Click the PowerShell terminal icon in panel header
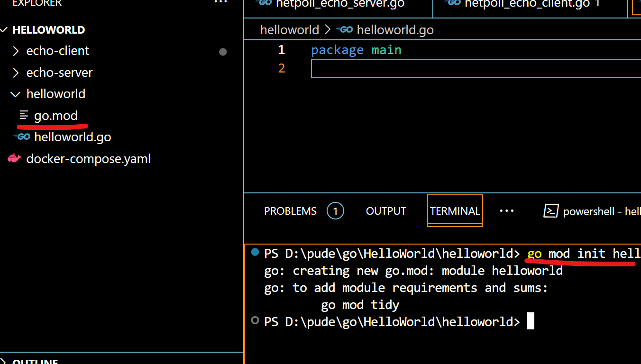Viewport: 641px width, 364px height. (x=550, y=211)
